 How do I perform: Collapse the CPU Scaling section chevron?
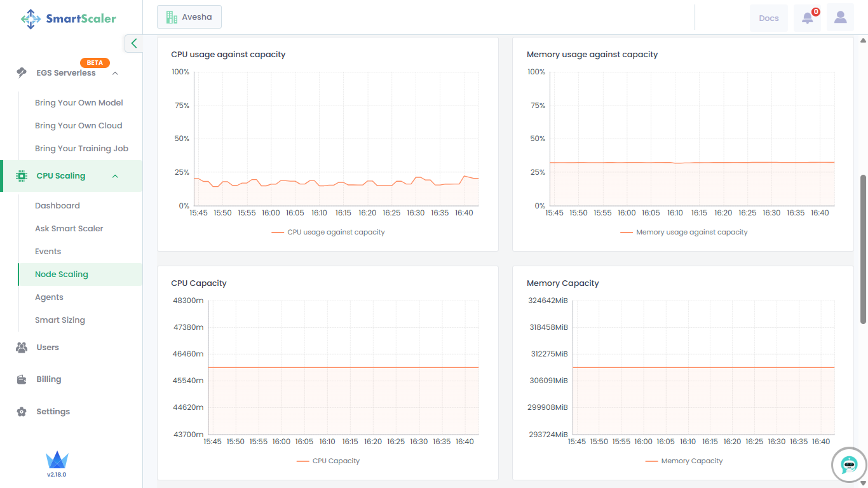coord(115,176)
